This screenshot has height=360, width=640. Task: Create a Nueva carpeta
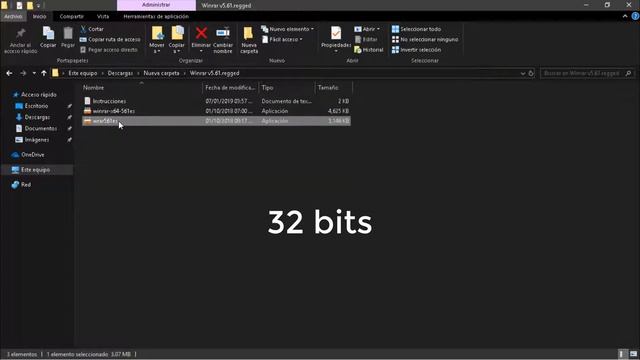pos(249,40)
